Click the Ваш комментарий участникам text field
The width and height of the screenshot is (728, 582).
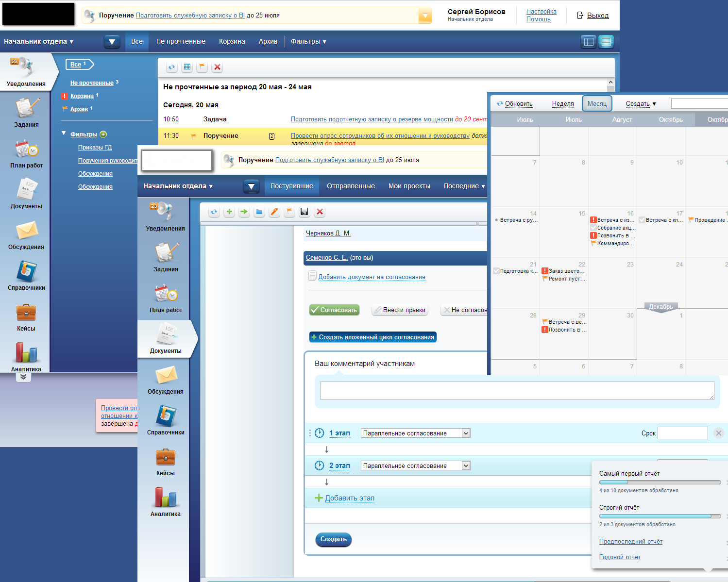click(517, 391)
